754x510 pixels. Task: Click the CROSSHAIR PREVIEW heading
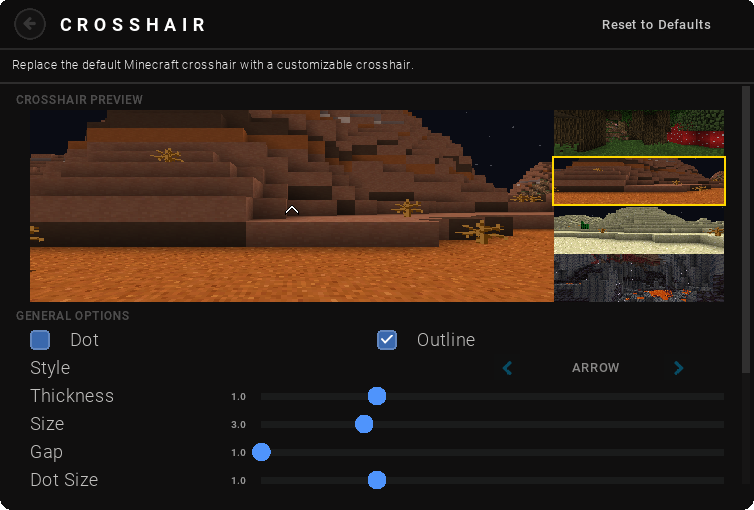(79, 100)
